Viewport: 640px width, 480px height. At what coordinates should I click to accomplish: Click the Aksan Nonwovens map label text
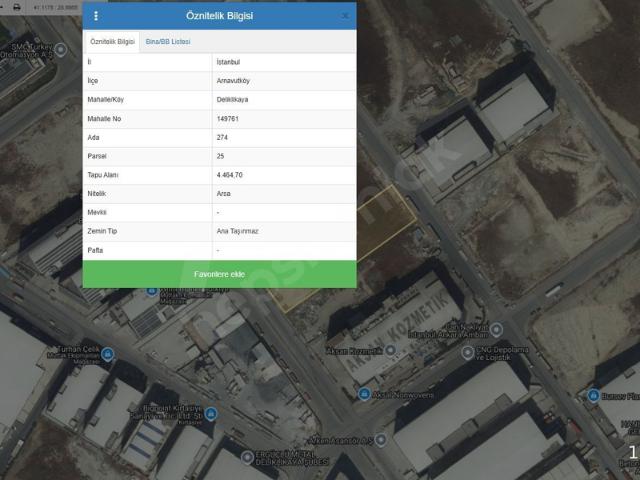tap(403, 395)
